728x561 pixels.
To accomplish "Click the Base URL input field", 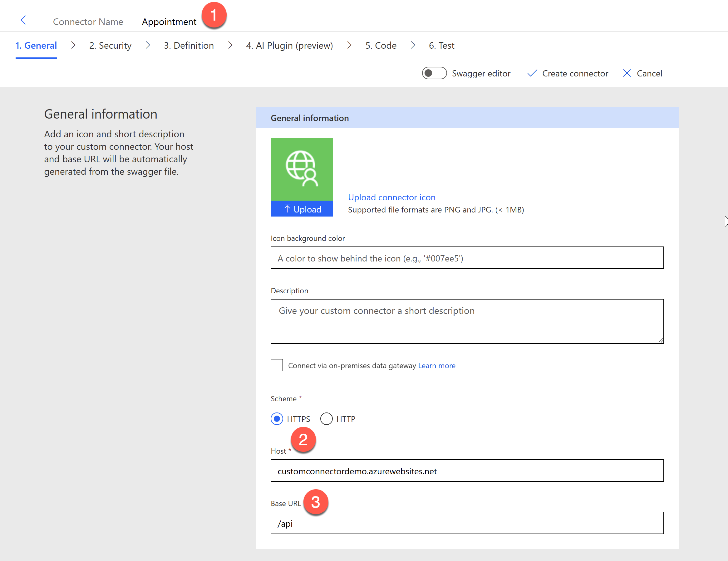I will 467,523.
